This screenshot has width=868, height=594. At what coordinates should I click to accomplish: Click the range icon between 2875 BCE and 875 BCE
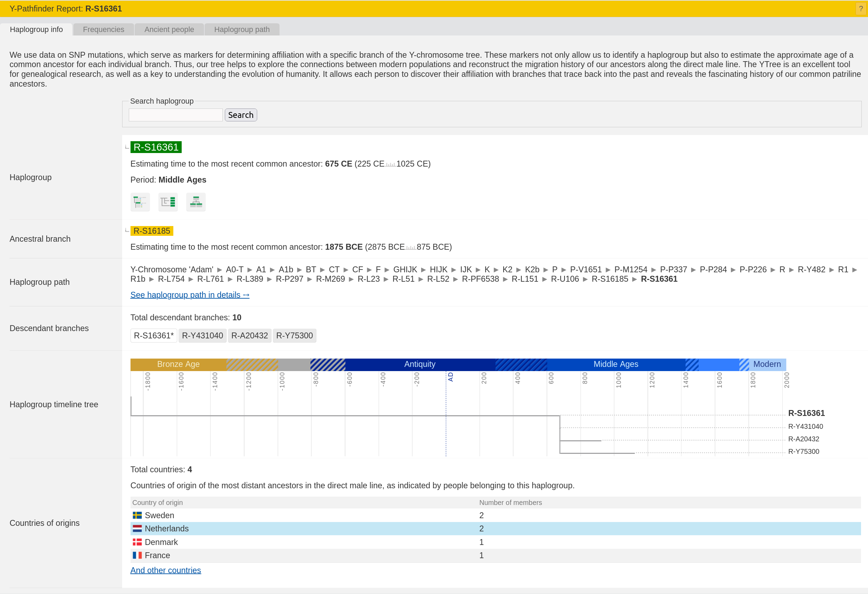tap(410, 247)
